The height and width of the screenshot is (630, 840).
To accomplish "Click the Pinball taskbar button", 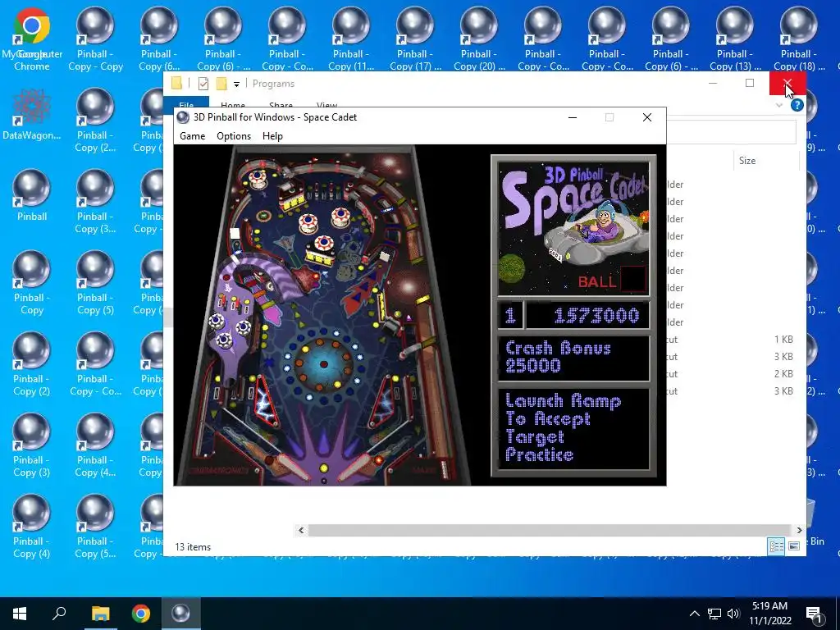I will pyautogui.click(x=180, y=614).
